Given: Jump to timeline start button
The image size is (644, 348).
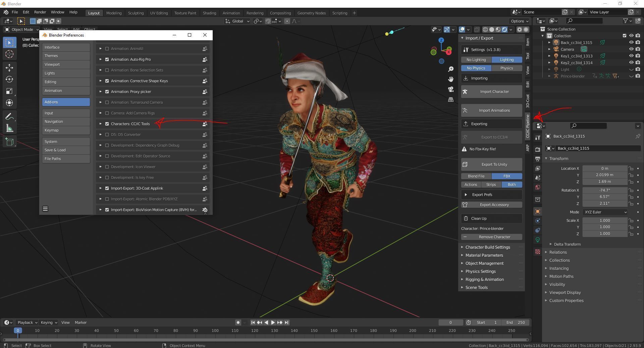Looking at the screenshot, I should [x=253, y=322].
